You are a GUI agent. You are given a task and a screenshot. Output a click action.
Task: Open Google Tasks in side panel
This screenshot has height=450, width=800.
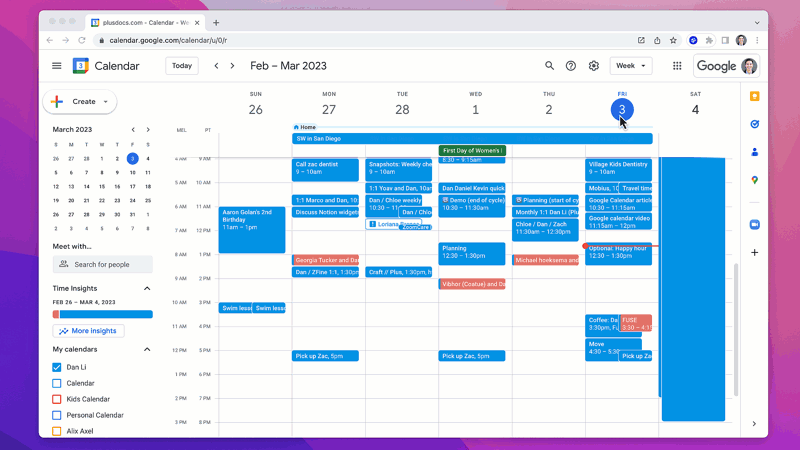pos(755,124)
